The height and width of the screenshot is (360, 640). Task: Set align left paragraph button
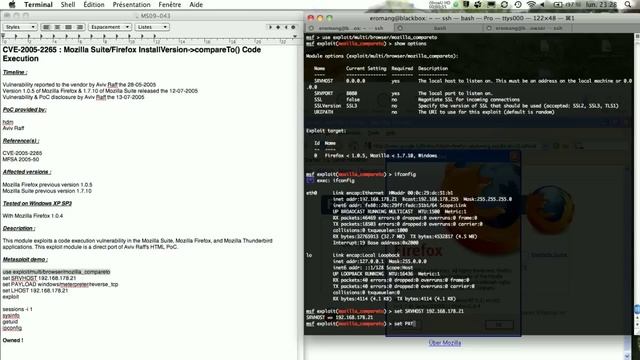(46, 27)
